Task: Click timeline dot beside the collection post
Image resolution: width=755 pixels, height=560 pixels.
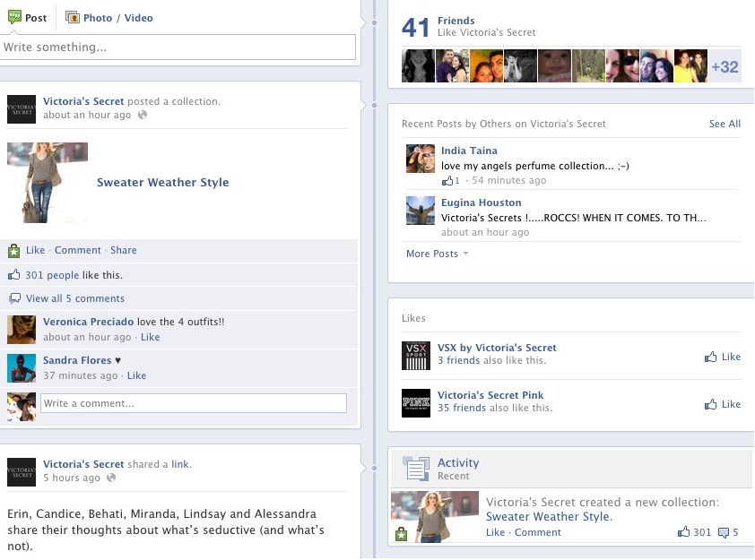Action: pyautogui.click(x=375, y=105)
